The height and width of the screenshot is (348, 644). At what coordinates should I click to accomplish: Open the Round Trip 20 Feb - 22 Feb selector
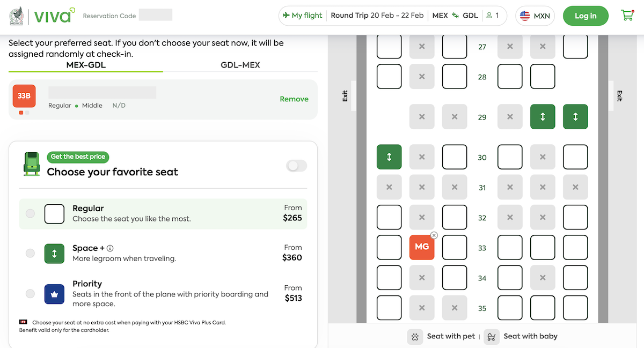377,16
